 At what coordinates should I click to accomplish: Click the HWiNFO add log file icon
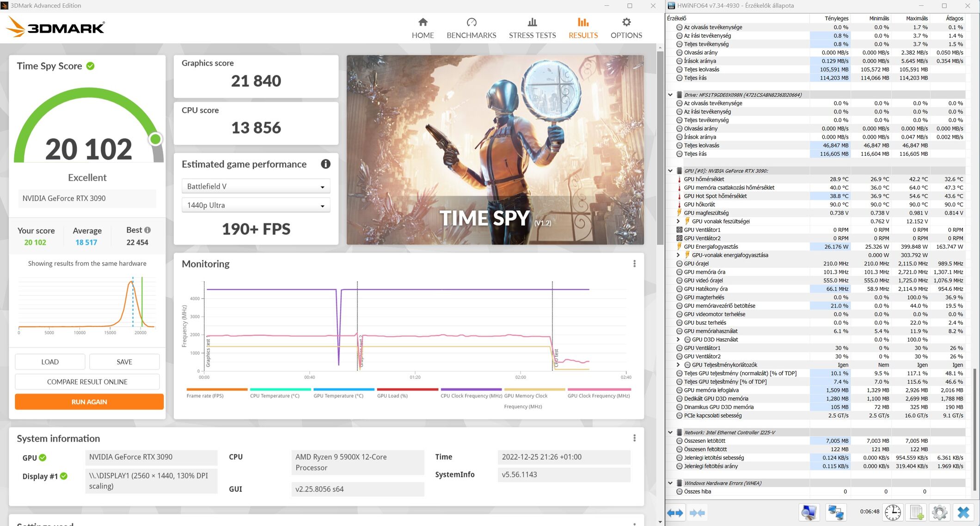point(916,513)
